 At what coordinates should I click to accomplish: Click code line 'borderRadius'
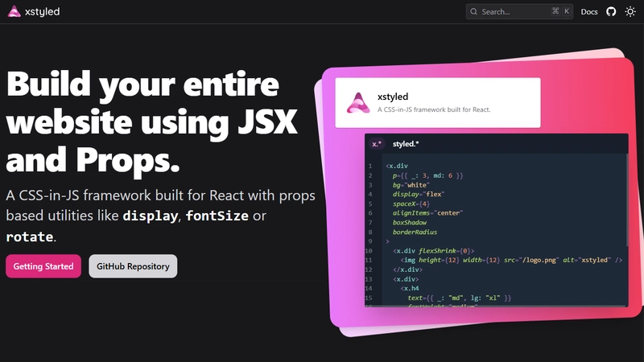[415, 232]
